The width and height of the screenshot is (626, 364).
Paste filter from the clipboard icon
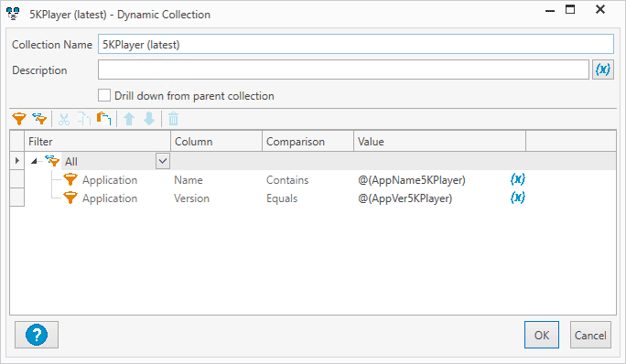point(103,119)
